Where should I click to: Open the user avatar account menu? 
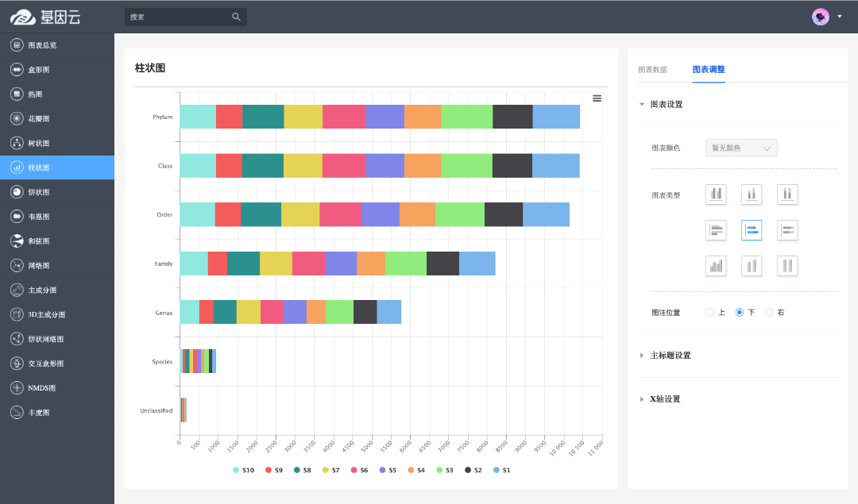(826, 17)
